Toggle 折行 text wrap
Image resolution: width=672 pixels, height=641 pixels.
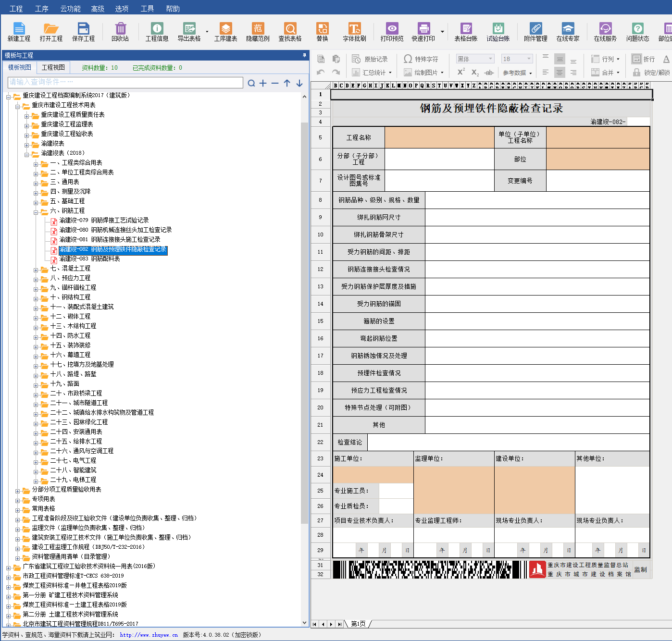click(x=643, y=59)
